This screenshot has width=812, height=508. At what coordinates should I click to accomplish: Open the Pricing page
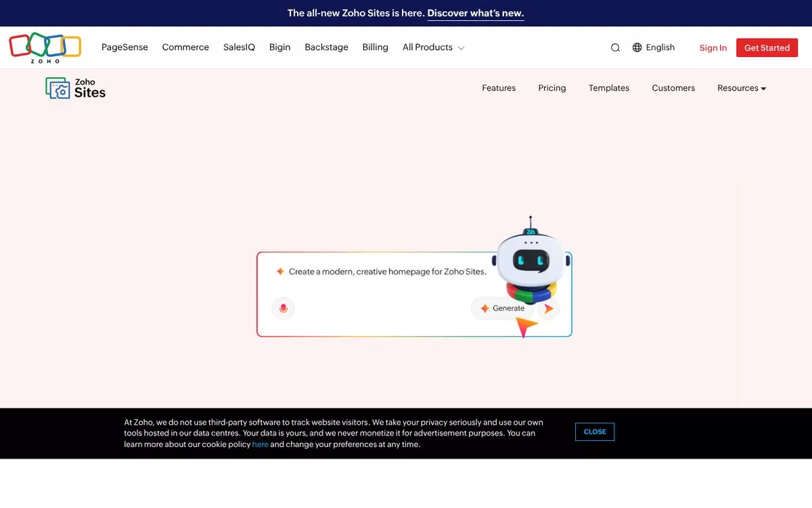pyautogui.click(x=552, y=88)
